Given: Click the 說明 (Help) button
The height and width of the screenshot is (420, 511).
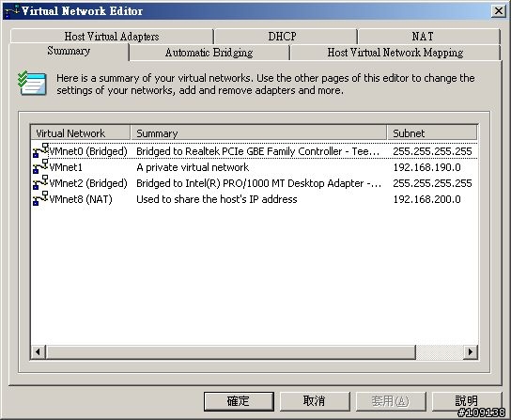Looking at the screenshot, I should point(467,401).
